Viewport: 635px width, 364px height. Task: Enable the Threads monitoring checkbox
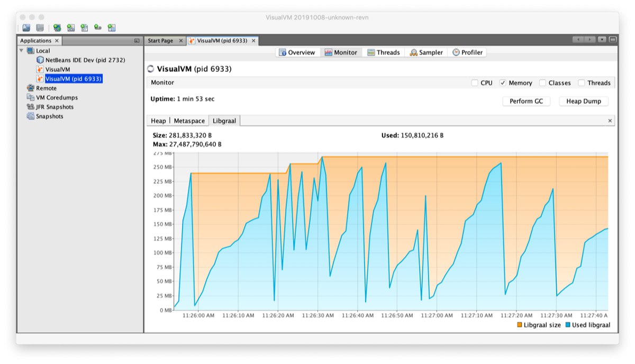pos(582,83)
